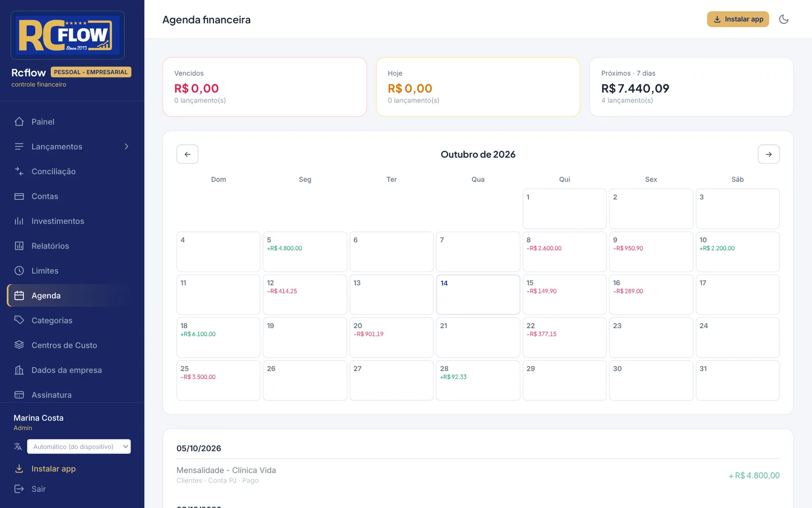Click the Dados da empresa building icon
Image resolution: width=812 pixels, height=508 pixels.
pos(19,370)
